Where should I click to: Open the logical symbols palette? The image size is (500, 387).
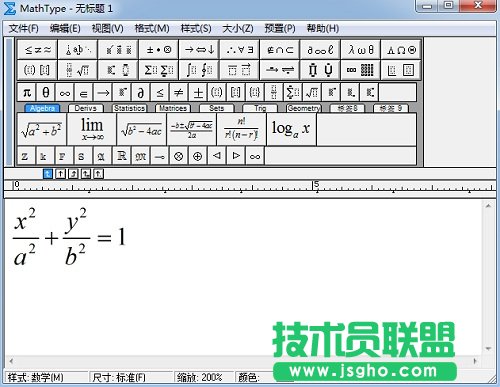click(x=240, y=50)
